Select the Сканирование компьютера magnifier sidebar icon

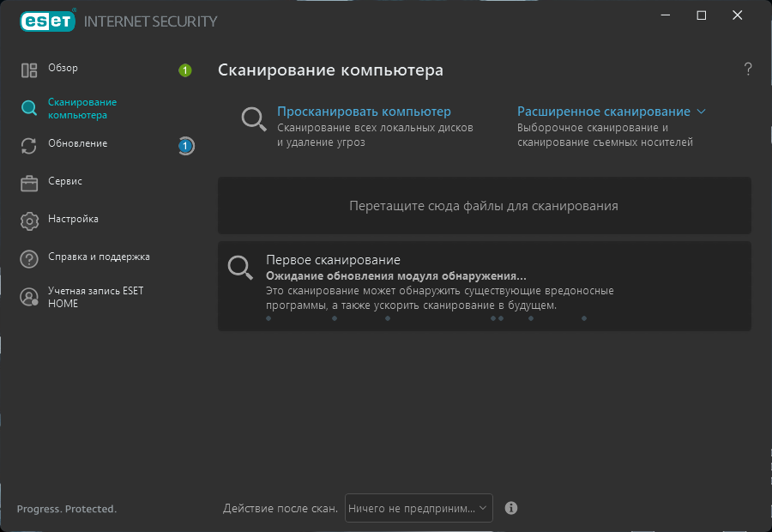[29, 108]
